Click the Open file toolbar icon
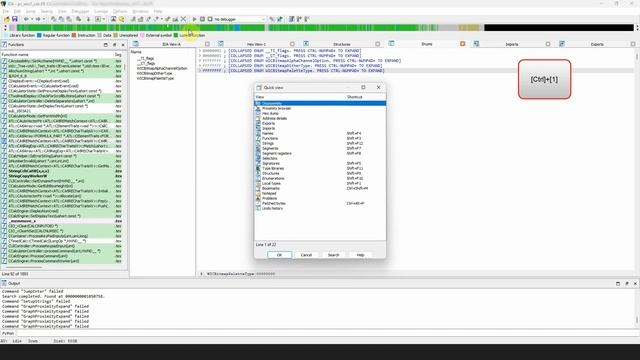This screenshot has height=360, width=640. (7, 19)
